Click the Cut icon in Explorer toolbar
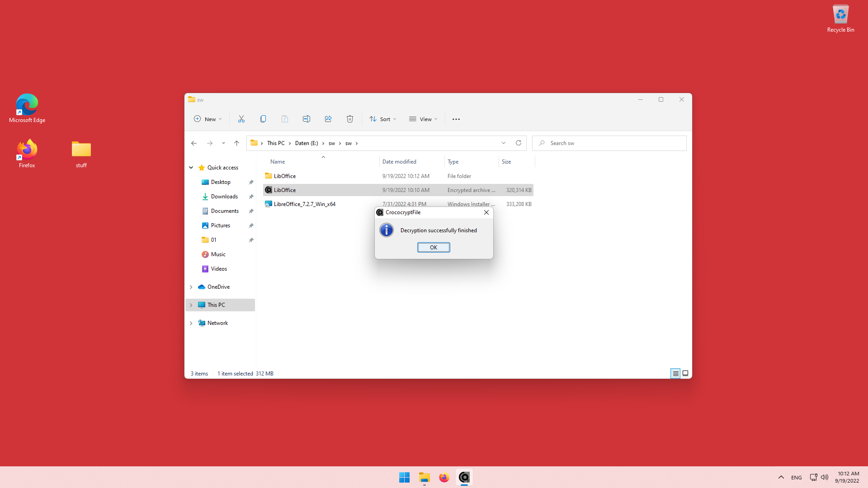868x488 pixels. 241,119
